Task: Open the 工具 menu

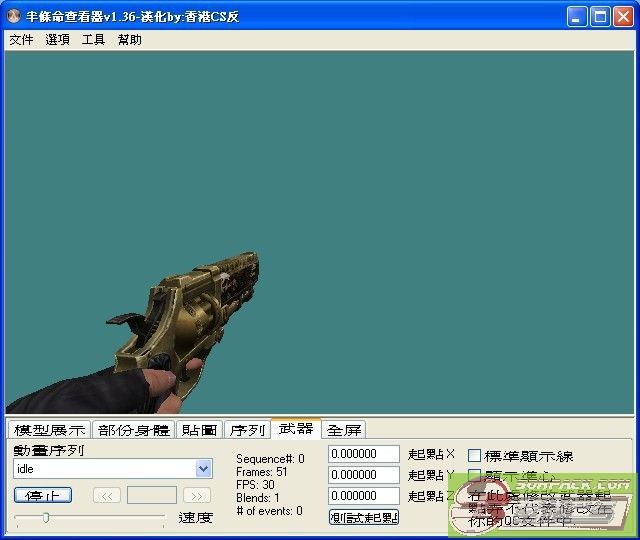Action: point(93,40)
